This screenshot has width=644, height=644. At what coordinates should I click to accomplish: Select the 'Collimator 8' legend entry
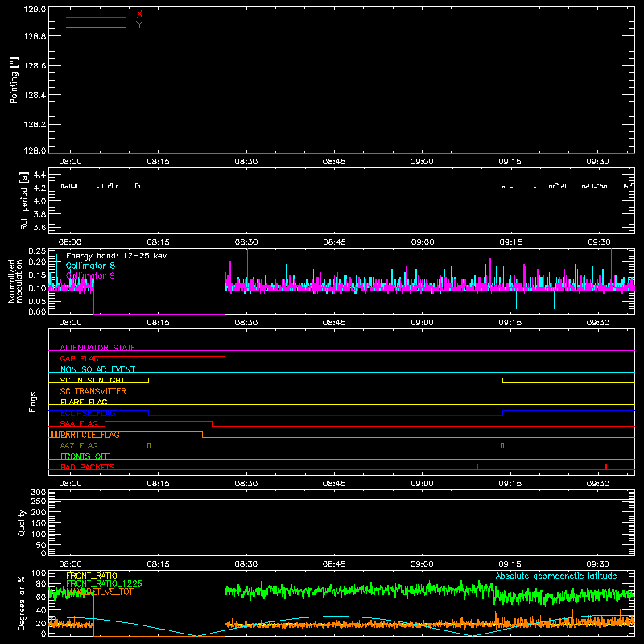90,266
